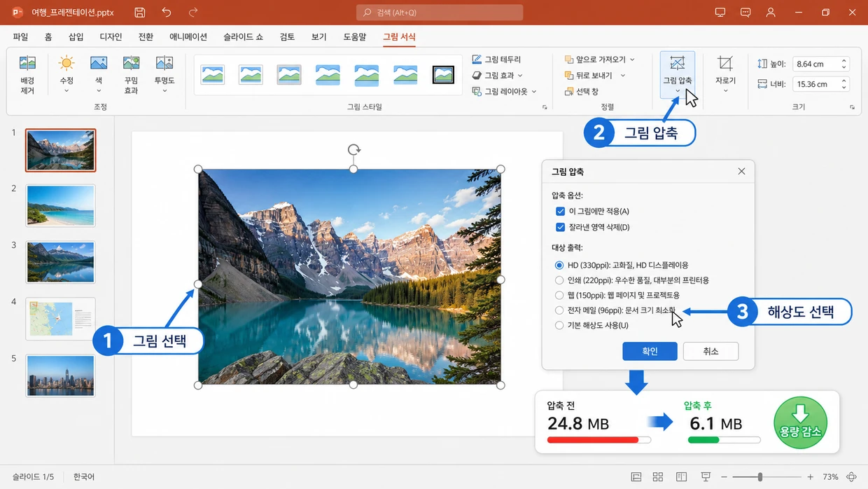Switch to the 슬라이드 쇼 tab

[x=243, y=37]
